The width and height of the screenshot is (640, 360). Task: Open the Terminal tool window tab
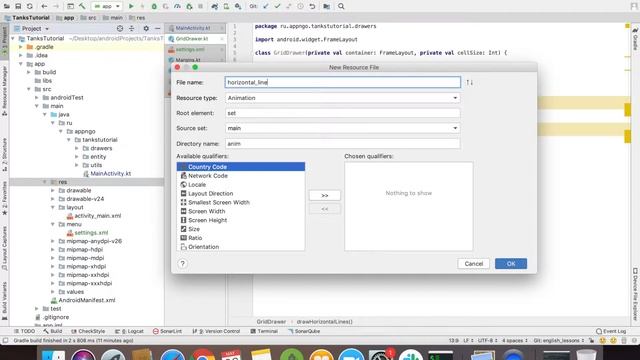(x=264, y=331)
